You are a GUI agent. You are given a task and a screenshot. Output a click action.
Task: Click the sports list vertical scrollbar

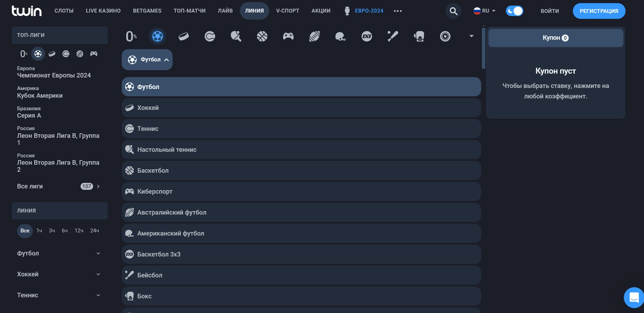point(483,48)
